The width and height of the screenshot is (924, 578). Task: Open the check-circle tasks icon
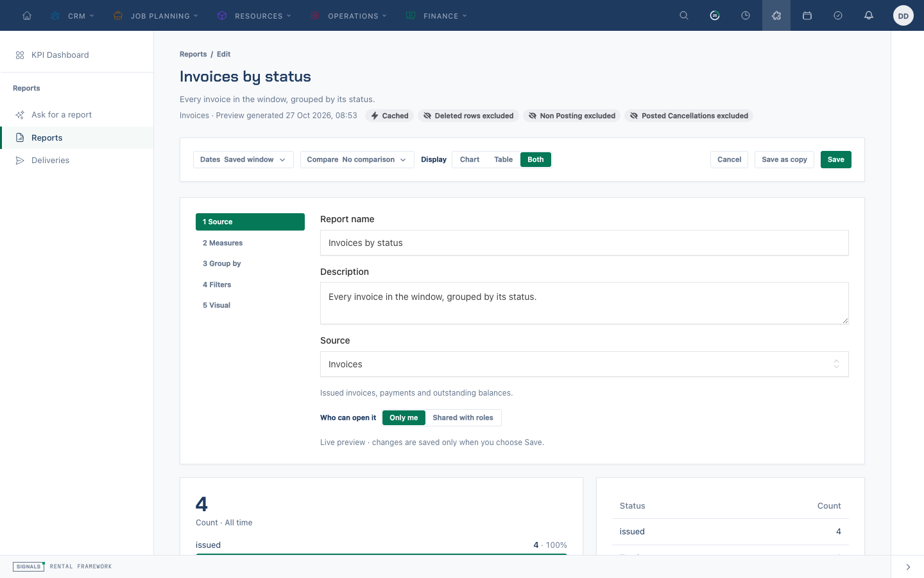tap(838, 15)
